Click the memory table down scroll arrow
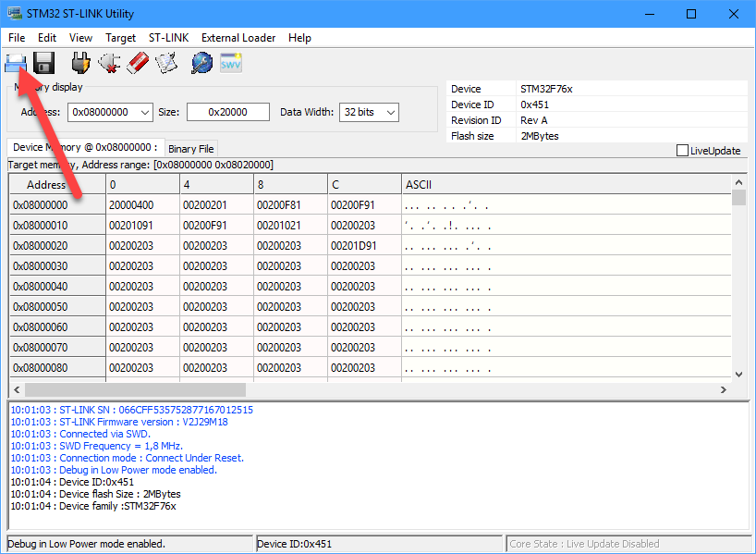Screen dimensions: 756x554 click(x=738, y=375)
